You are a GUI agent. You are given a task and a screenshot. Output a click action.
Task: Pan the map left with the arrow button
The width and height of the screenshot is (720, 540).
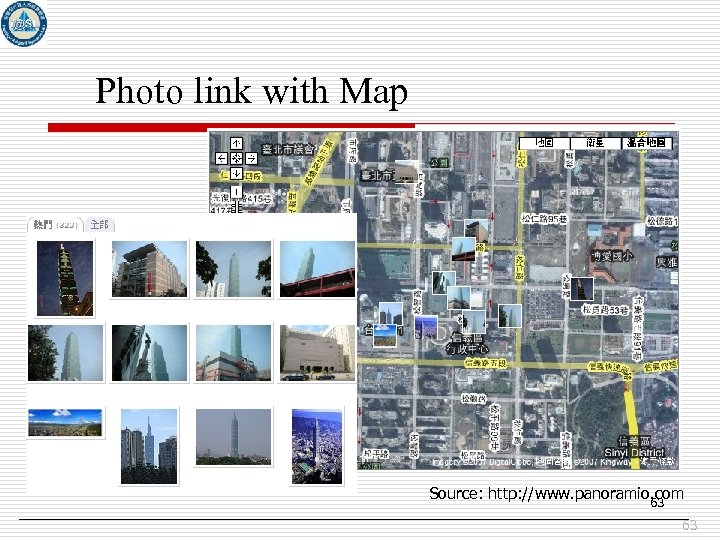coord(221,158)
